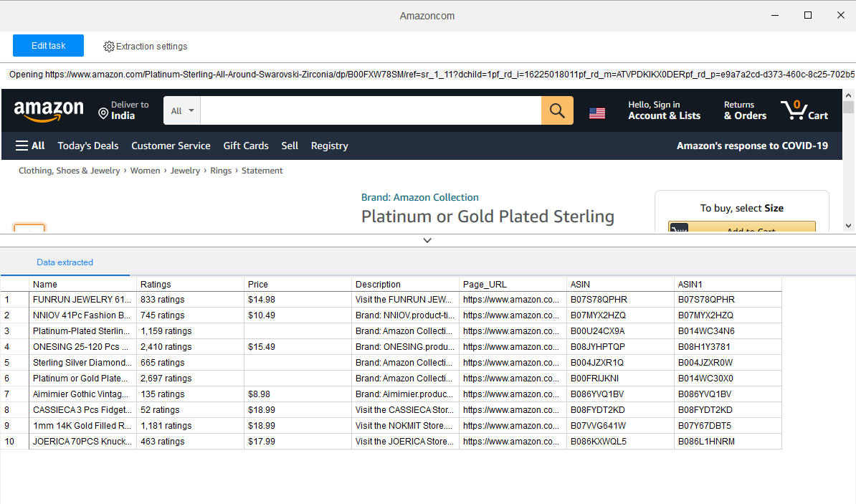Viewport: 856px width, 504px height.
Task: Open Account & Lists menu
Action: (664, 110)
